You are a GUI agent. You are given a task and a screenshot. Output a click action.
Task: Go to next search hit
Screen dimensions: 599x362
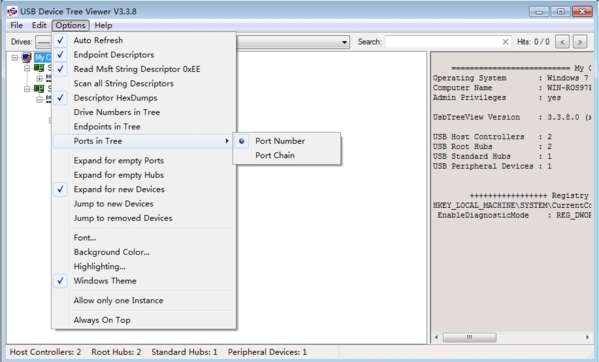click(580, 42)
